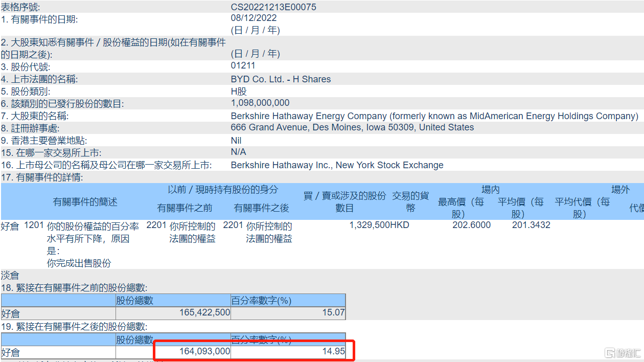Click BYD Co. Ltd. - H Shares name
The height and width of the screenshot is (362, 644).
(281, 79)
